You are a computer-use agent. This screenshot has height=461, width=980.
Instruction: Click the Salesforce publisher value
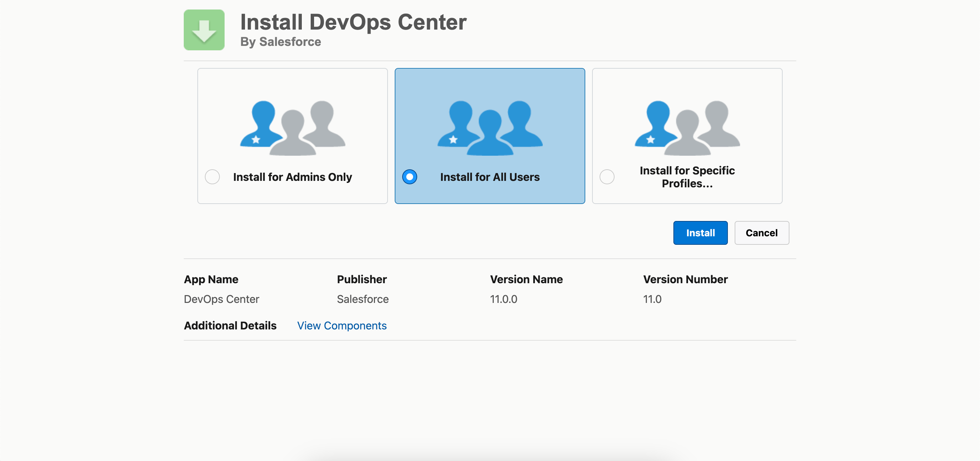[x=362, y=299]
